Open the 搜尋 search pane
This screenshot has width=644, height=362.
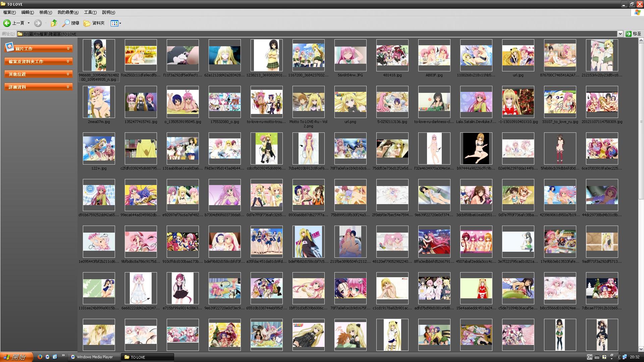pos(71,23)
